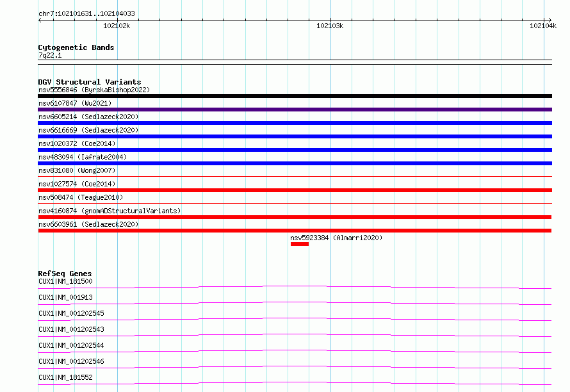Image resolution: width=570 pixels, height=392 pixels.
Task: Click the Cytogenetic Bands track title
Action: (76, 47)
